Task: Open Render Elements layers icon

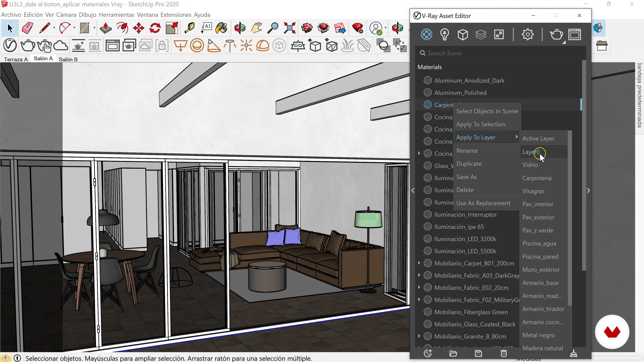Action: [x=481, y=34]
